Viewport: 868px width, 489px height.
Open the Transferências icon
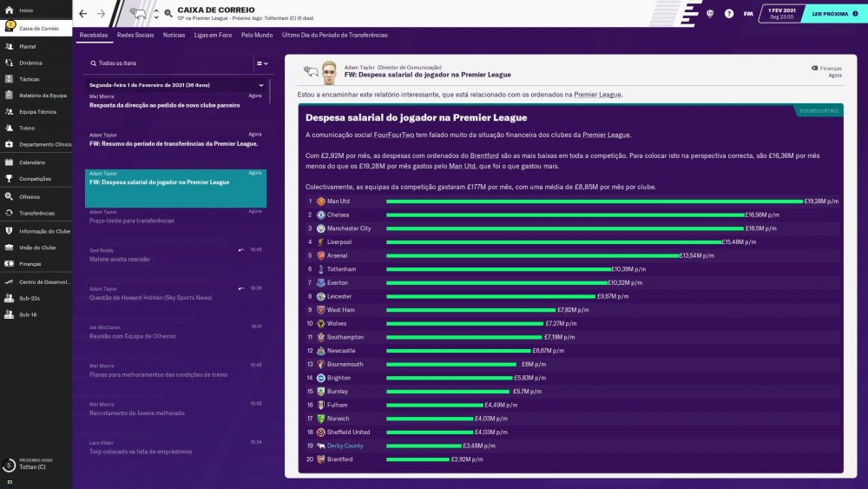tap(9, 213)
